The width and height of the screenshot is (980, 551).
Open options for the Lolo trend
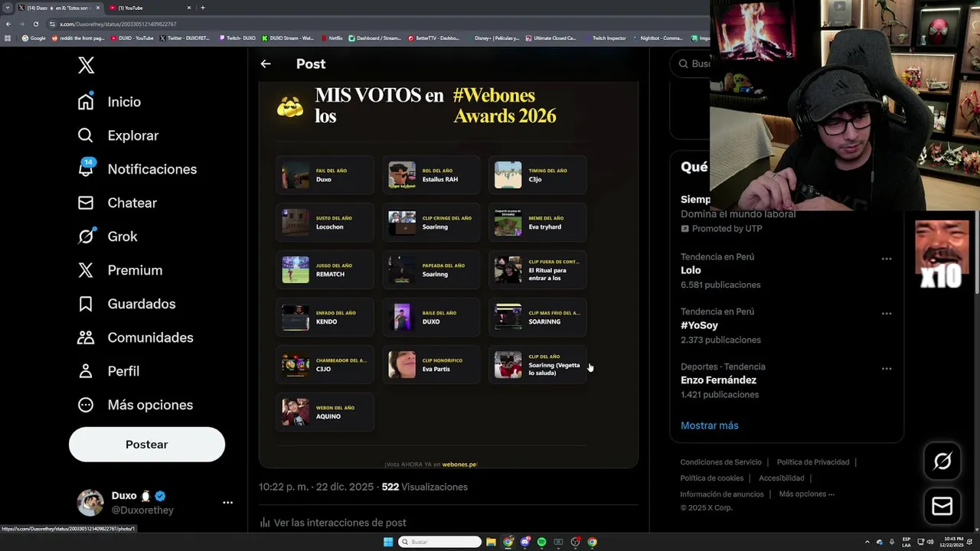pos(887,259)
